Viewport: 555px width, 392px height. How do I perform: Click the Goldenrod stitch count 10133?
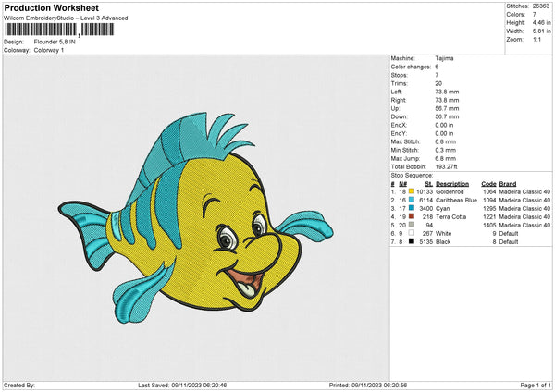point(425,191)
